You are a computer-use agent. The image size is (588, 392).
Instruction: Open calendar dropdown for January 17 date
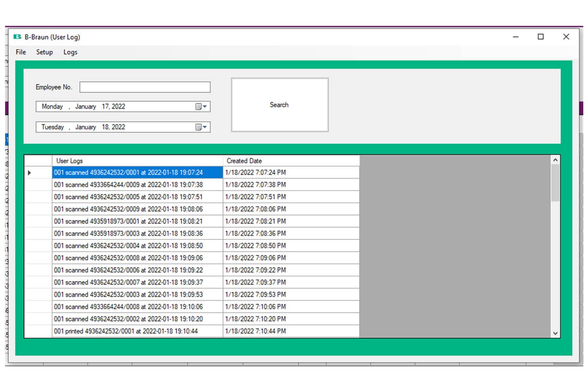201,107
